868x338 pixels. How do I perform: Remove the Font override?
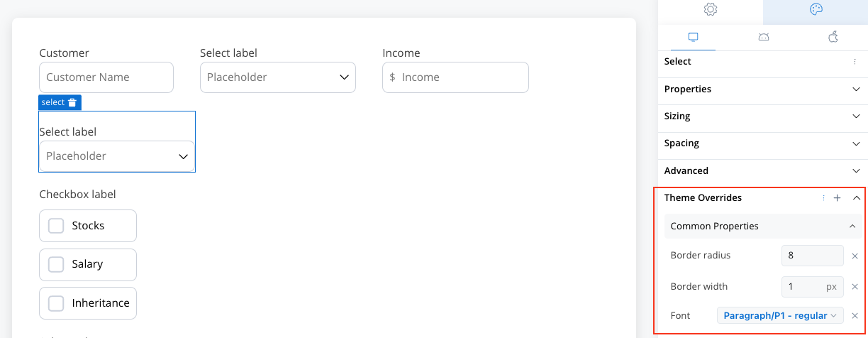tap(855, 316)
